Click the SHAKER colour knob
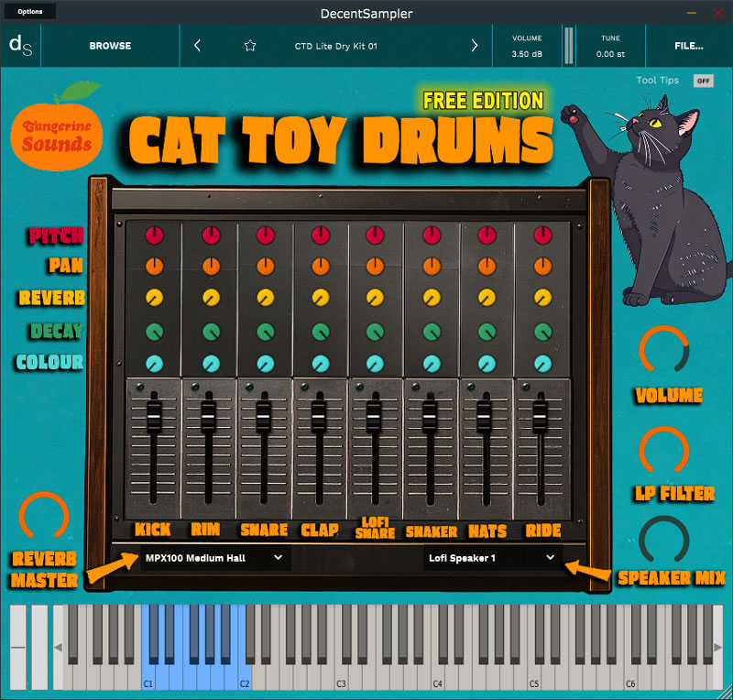Image resolution: width=733 pixels, height=700 pixels. click(432, 364)
